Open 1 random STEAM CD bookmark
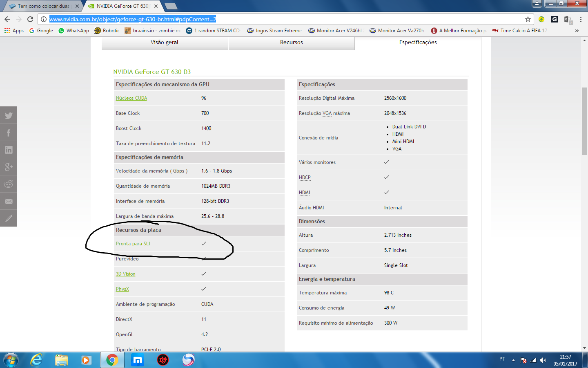Screen dimensions: 588x368 click(213, 31)
